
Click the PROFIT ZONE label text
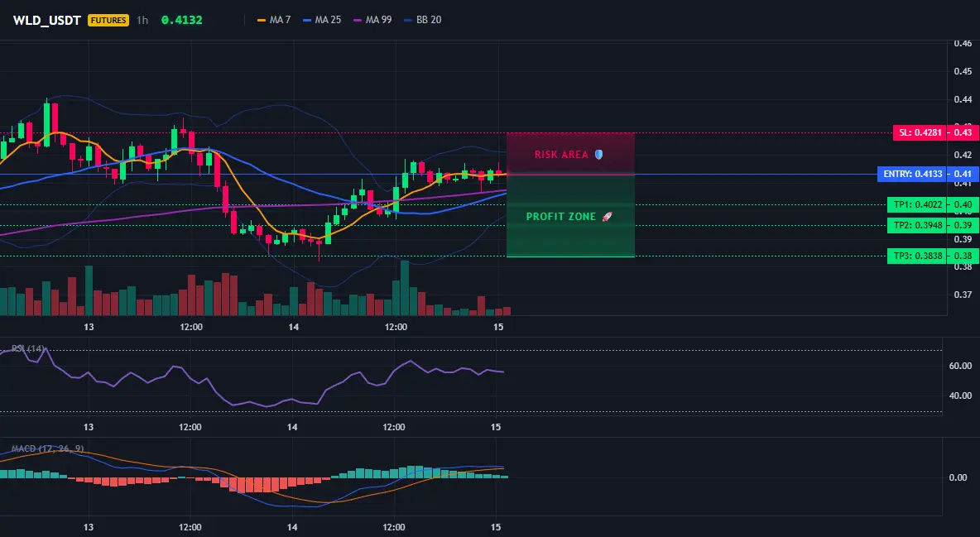(560, 216)
